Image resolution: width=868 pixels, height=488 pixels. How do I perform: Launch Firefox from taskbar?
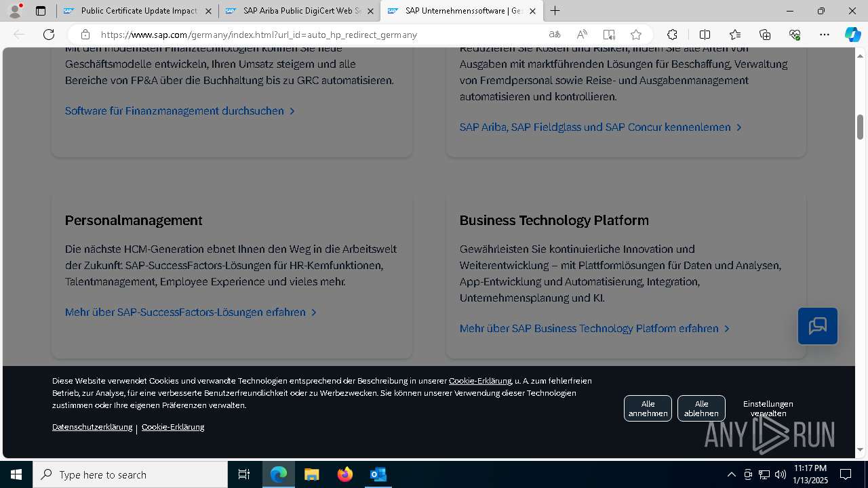(x=345, y=474)
